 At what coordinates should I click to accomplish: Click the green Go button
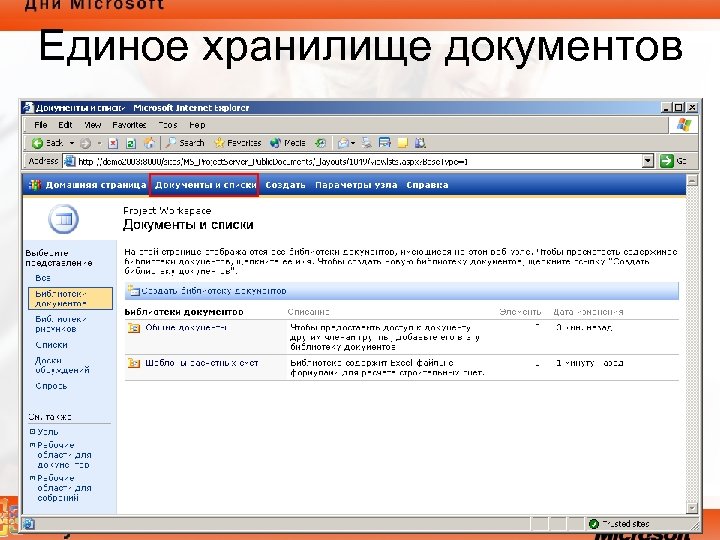click(x=673, y=161)
